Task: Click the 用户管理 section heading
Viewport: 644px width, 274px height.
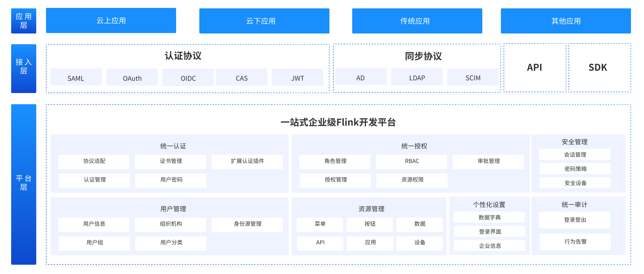Action: point(173,209)
